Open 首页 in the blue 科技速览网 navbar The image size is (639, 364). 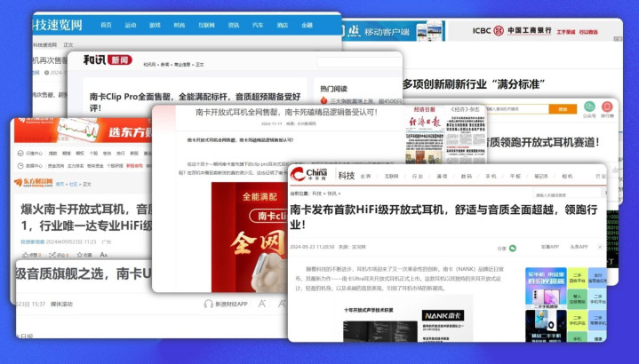(106, 25)
